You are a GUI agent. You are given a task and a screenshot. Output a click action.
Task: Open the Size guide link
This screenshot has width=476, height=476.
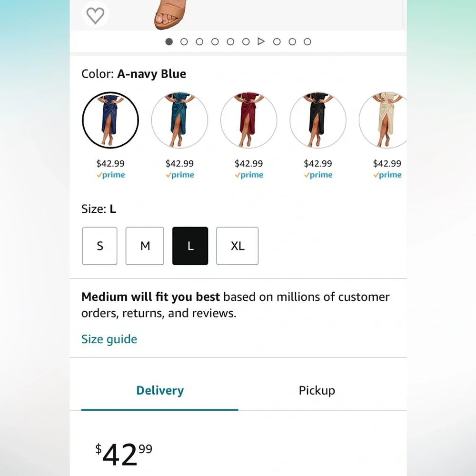109,339
